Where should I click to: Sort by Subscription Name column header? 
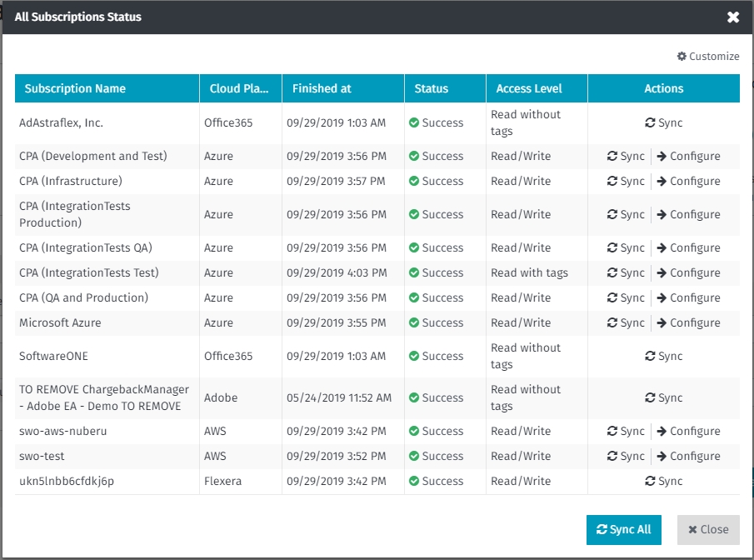pos(75,88)
